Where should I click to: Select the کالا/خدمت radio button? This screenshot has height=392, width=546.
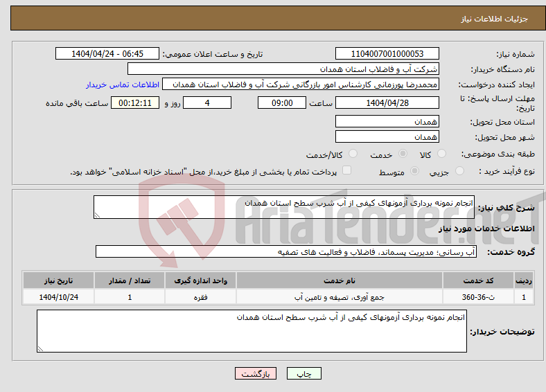pos(353,154)
